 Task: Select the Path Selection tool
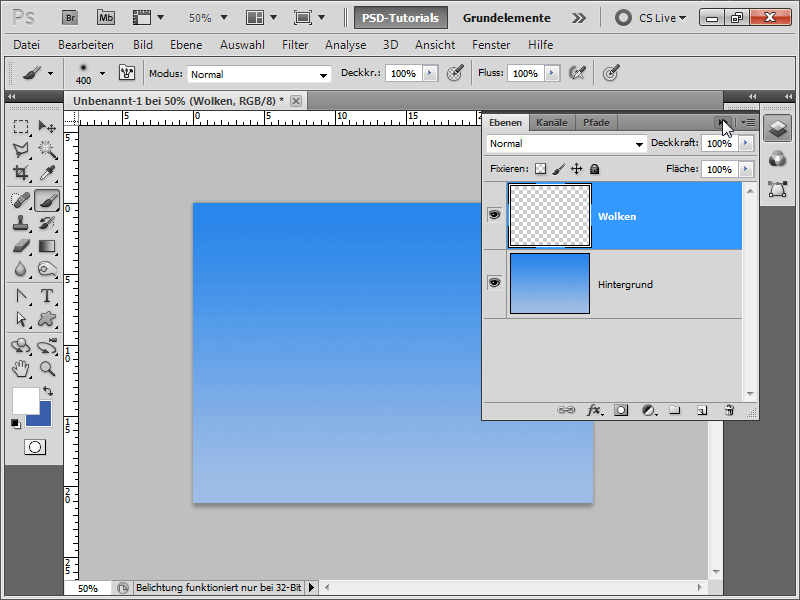[x=21, y=319]
